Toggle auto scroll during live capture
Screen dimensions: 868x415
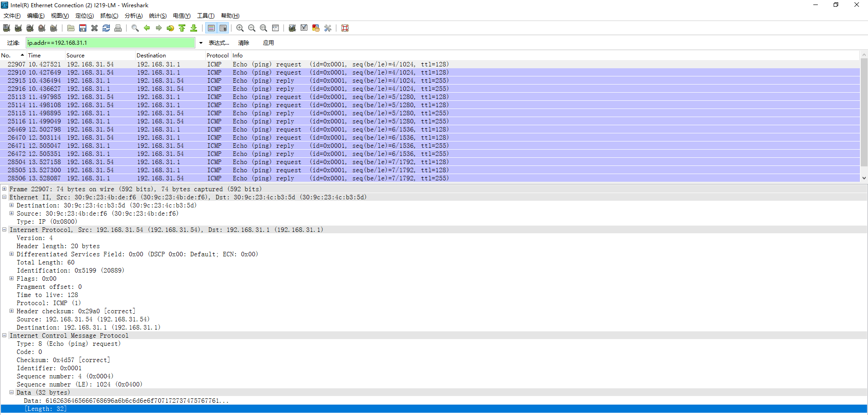pyautogui.click(x=223, y=28)
